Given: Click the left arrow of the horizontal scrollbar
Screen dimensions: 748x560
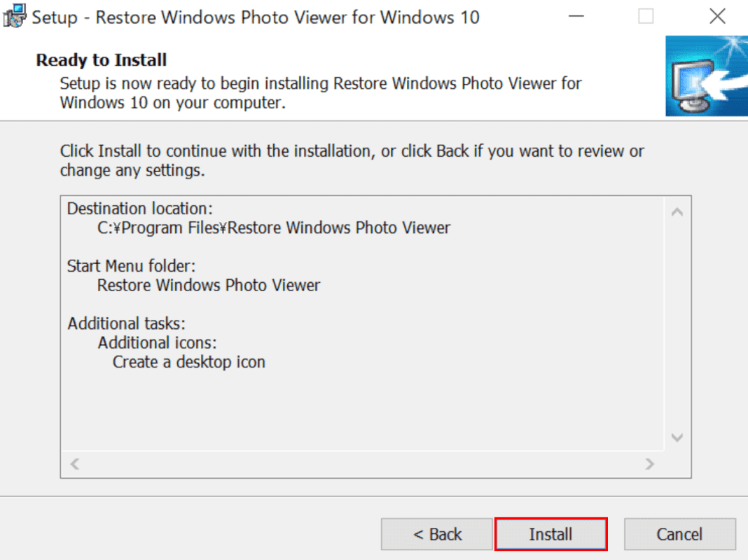Looking at the screenshot, I should click(75, 463).
